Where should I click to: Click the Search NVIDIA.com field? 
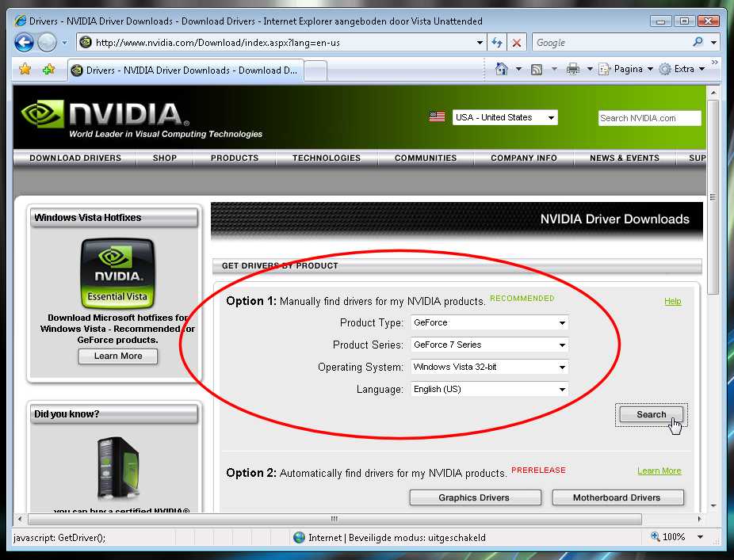649,118
